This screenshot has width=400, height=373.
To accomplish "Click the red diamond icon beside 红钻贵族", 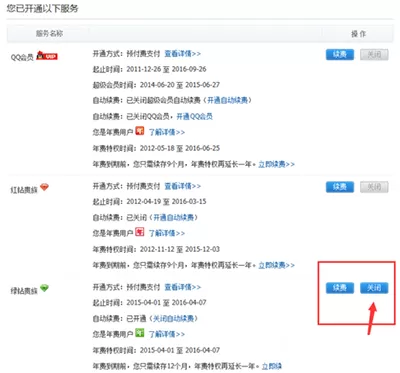I will [x=44, y=187].
